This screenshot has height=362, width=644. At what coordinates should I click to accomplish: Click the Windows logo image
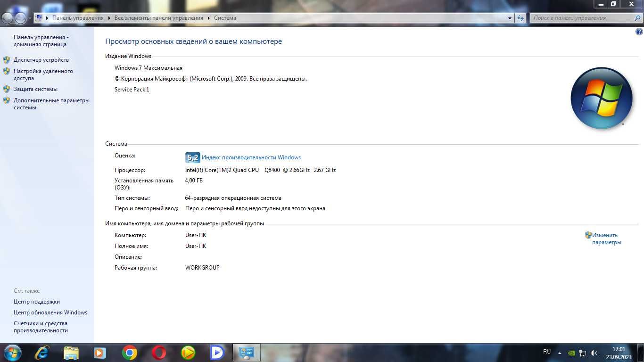click(601, 98)
